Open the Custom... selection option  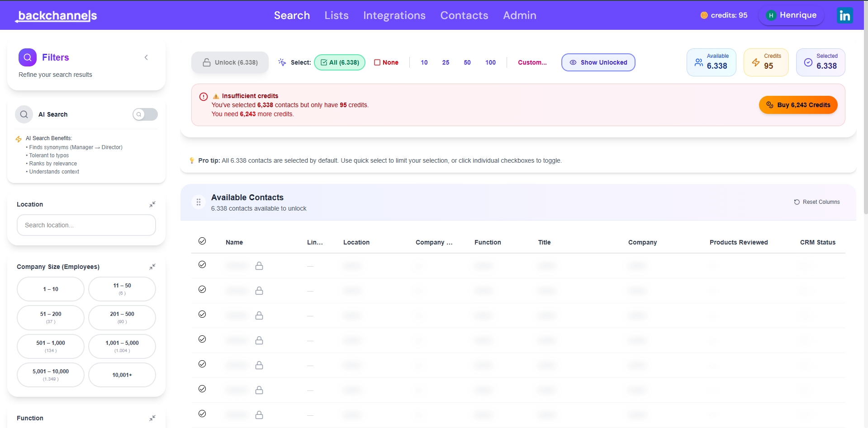(x=532, y=62)
